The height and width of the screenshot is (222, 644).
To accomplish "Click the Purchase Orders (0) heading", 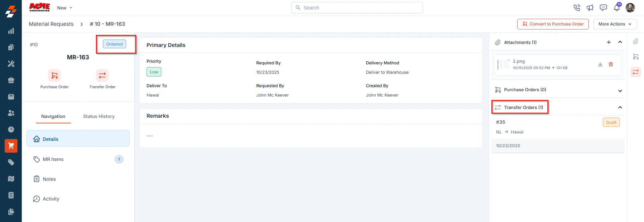I will coord(525,90).
